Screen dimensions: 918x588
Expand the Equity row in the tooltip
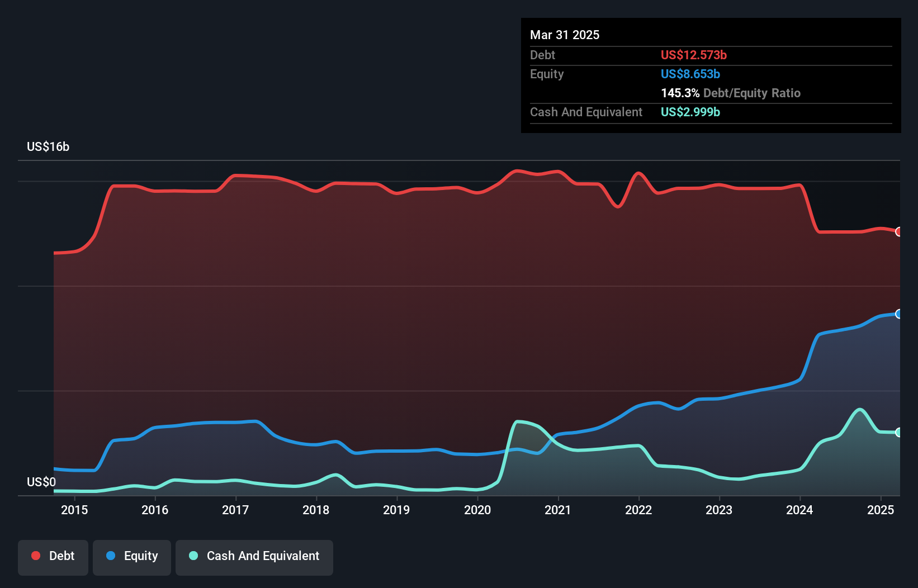click(x=690, y=74)
